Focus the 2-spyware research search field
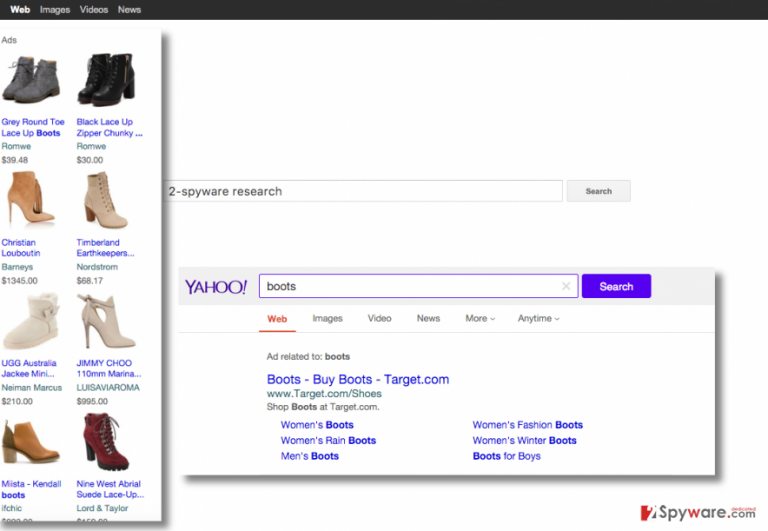 (x=363, y=191)
